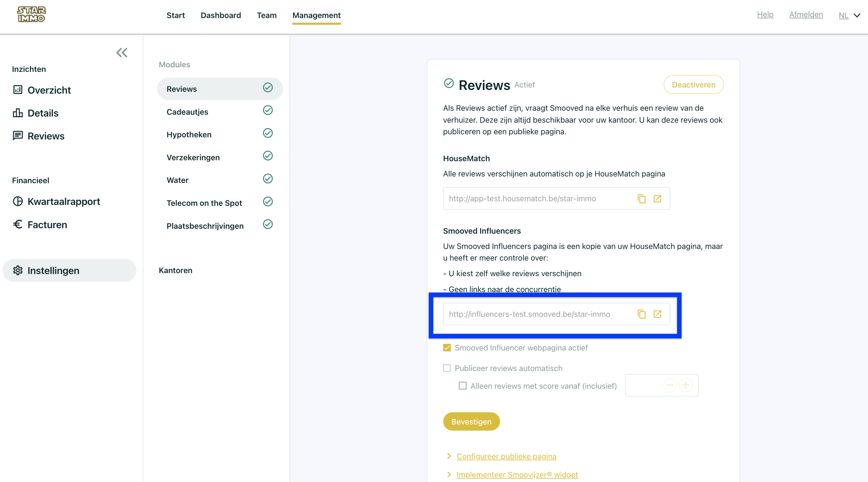The image size is (868, 482).
Task: Click the Kwartaalrapport pie chart icon
Action: pyautogui.click(x=17, y=201)
